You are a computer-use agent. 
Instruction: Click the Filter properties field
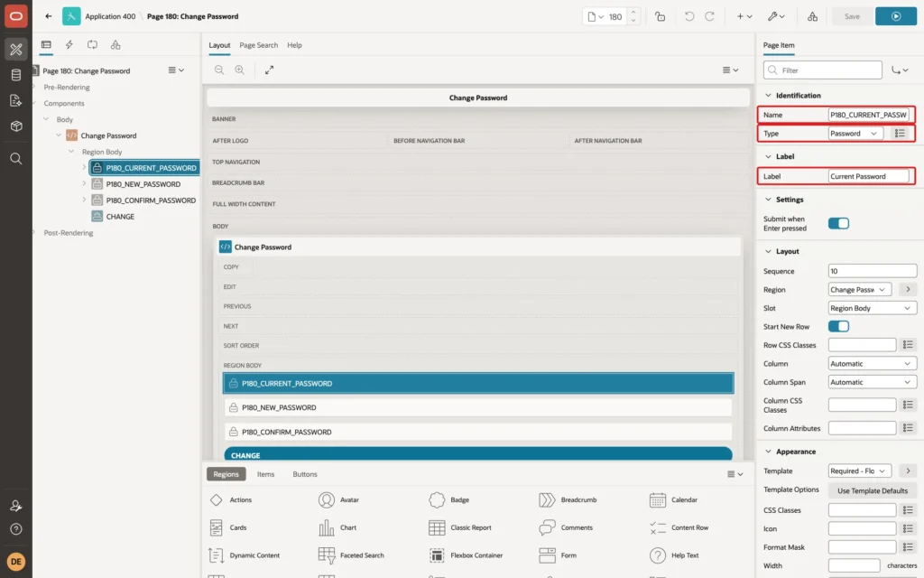point(823,70)
